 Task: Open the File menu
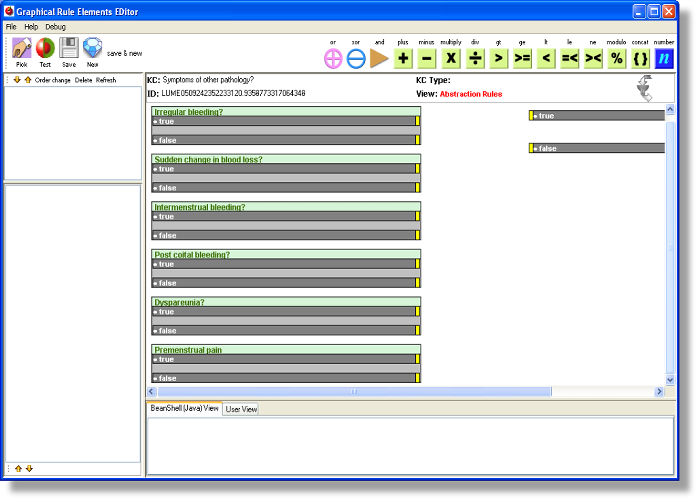11,26
